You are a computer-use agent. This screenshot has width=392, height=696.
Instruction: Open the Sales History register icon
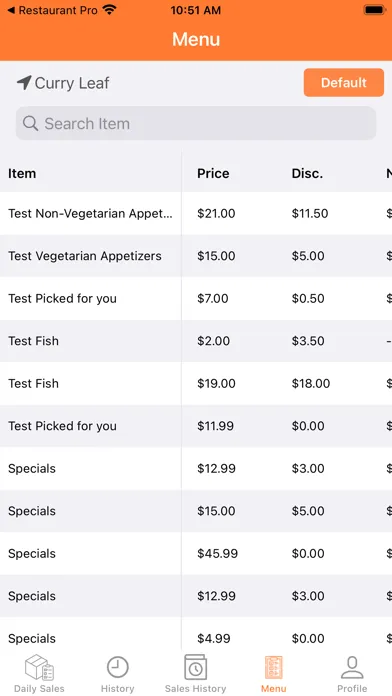click(195, 667)
